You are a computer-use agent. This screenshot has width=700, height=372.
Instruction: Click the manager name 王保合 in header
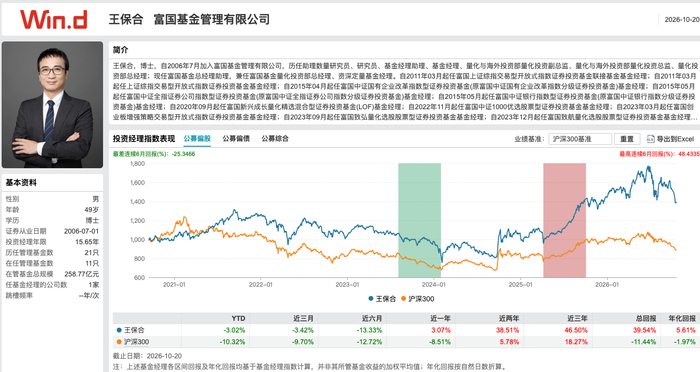[126, 19]
